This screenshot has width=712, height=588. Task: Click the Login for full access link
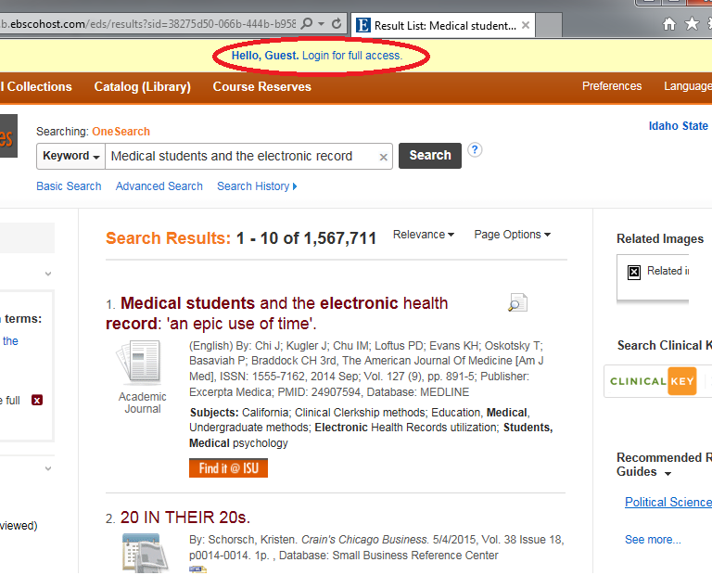tap(352, 56)
